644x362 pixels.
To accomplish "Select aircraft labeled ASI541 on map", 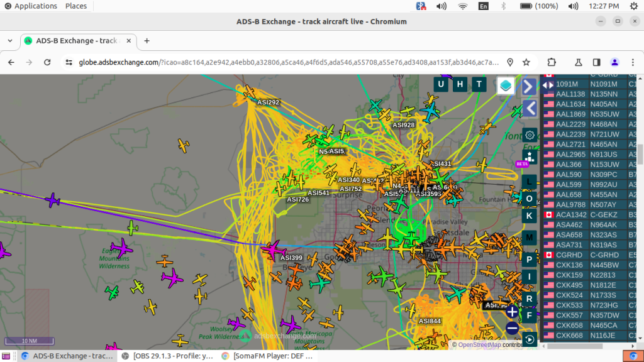I will [300, 182].
